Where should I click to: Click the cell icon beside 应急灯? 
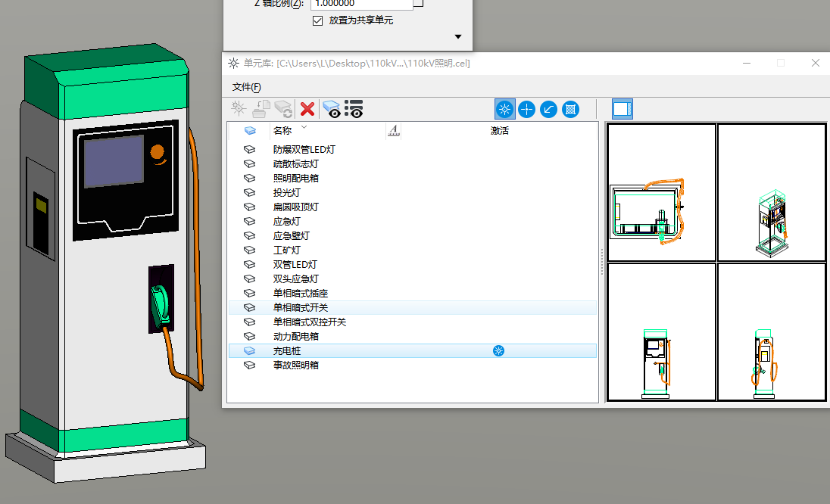[249, 221]
